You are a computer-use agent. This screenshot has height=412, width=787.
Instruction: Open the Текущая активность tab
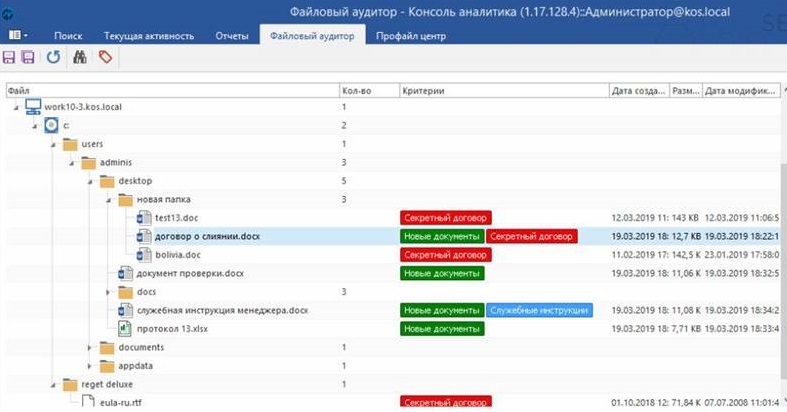148,36
